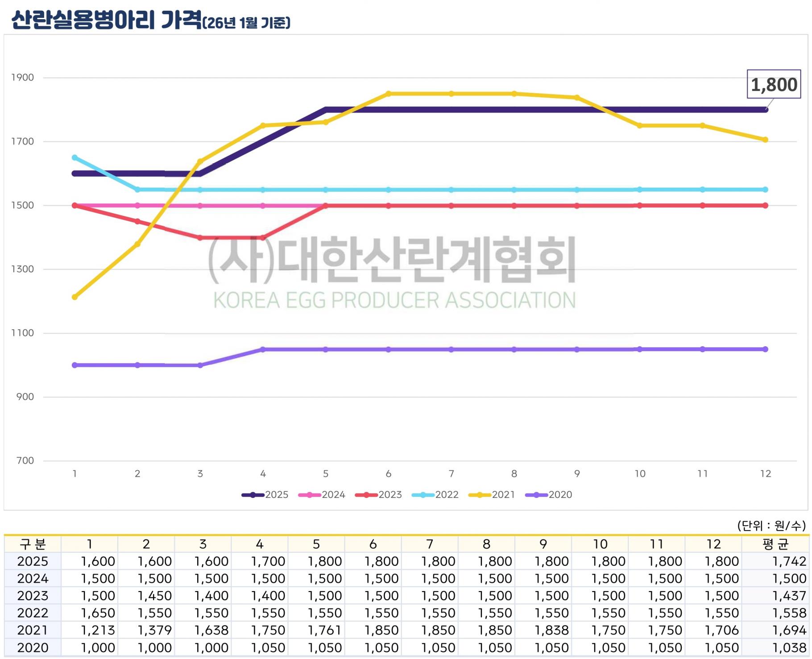Click the 평균 column header
Image resolution: width=812 pixels, height=659 pixels.
click(775, 544)
